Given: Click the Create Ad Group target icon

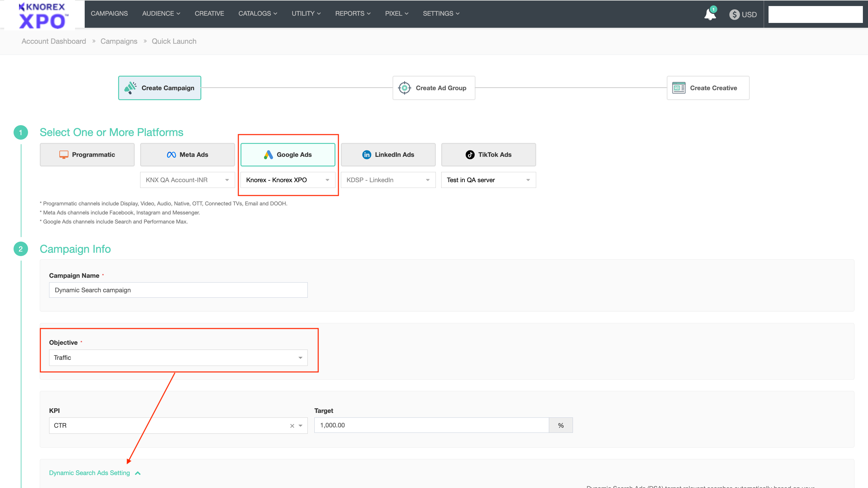Looking at the screenshot, I should pos(404,88).
